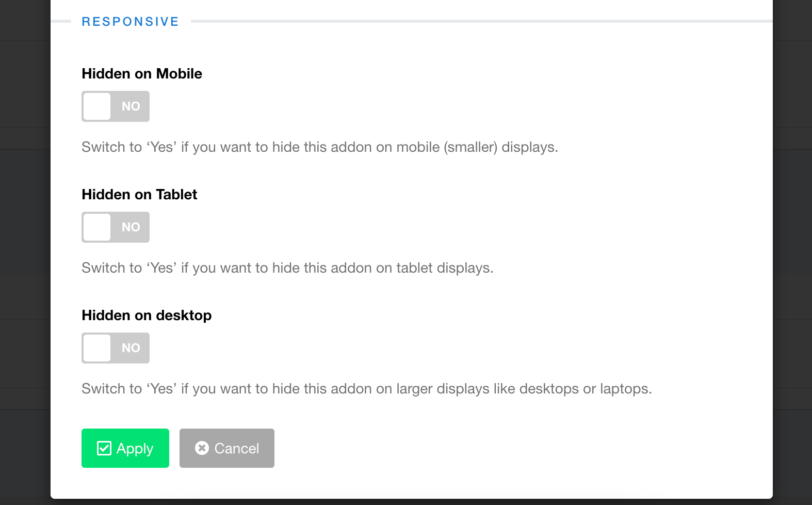Click the Cancel button
Image resolution: width=812 pixels, height=505 pixels.
[227, 448]
